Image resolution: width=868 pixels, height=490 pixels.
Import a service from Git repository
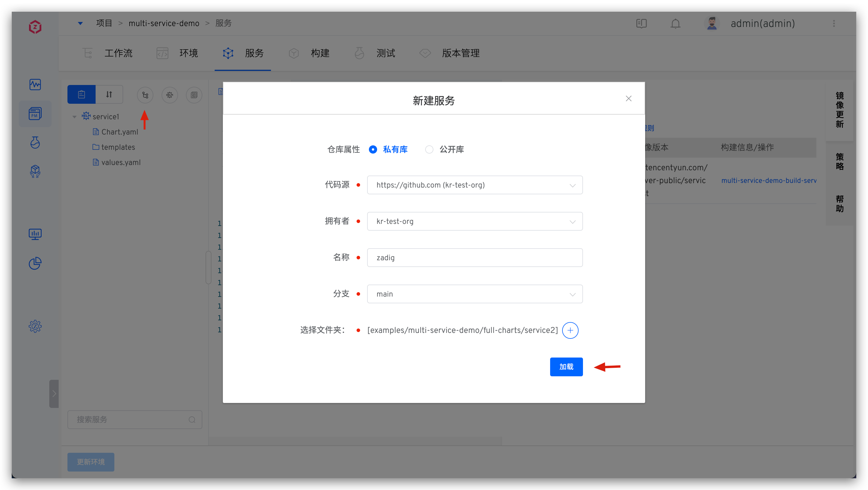[x=145, y=95]
